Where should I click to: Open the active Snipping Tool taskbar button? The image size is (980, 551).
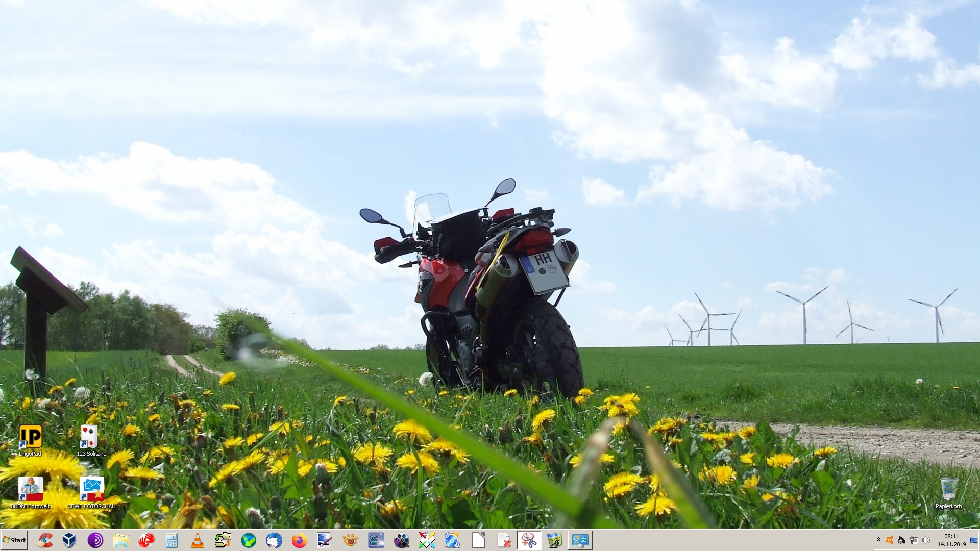pyautogui.click(x=529, y=540)
